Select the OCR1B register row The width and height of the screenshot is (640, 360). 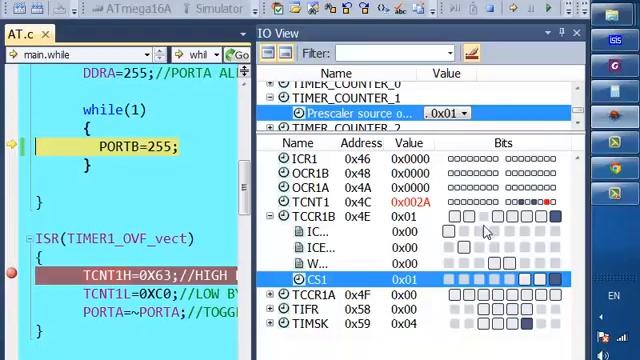(x=414, y=173)
